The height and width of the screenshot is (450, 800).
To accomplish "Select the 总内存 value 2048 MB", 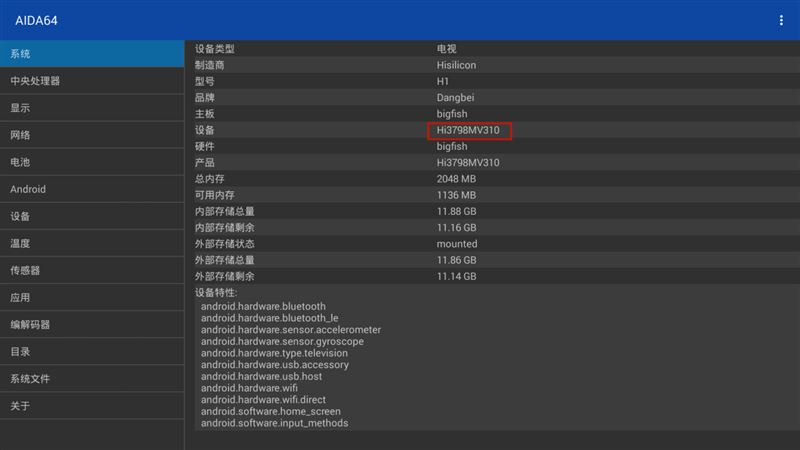I will (456, 179).
